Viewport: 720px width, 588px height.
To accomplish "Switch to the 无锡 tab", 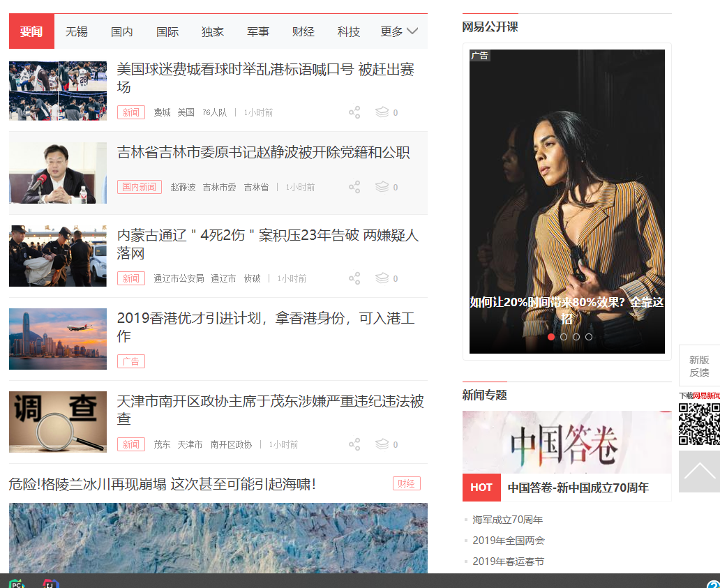I will click(77, 31).
